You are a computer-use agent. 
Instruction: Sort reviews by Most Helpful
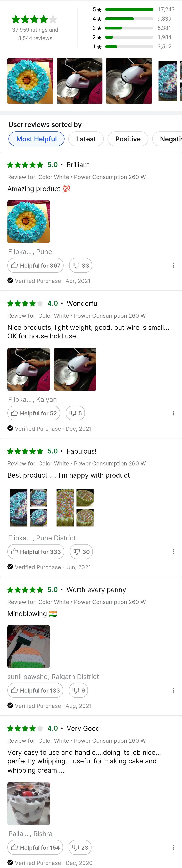tap(36, 139)
